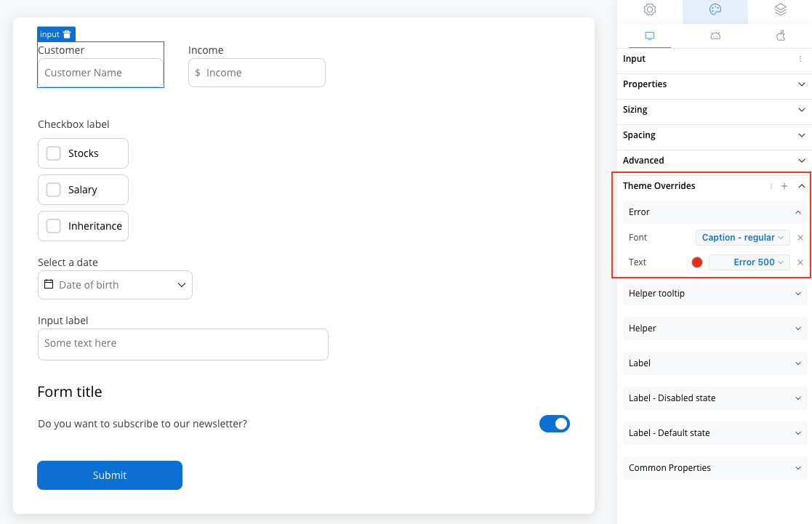Expand the Label group

tap(715, 363)
